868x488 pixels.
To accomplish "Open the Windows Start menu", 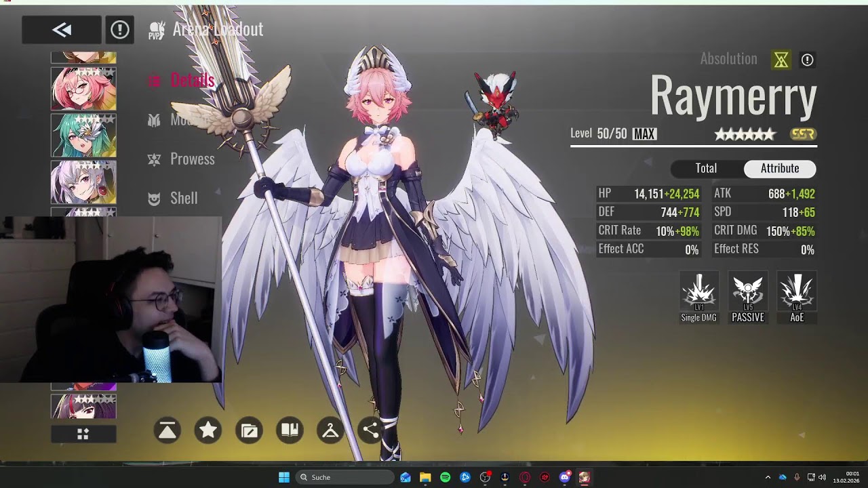I will [x=284, y=477].
